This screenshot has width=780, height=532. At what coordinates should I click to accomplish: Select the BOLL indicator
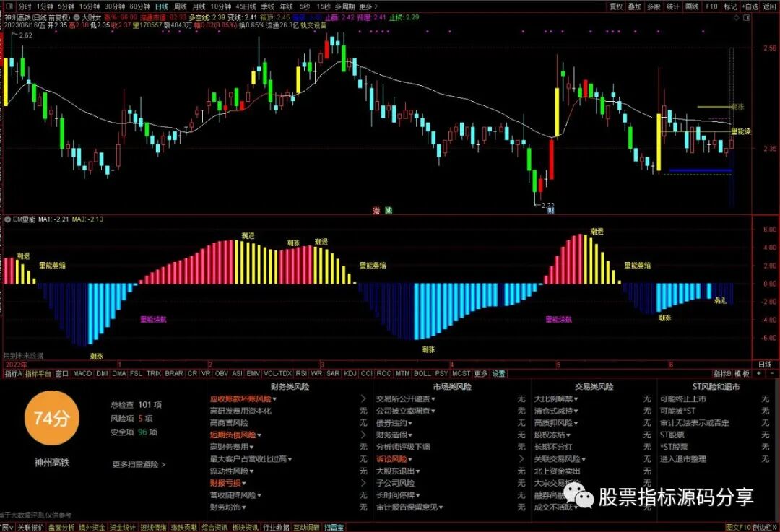(x=422, y=373)
